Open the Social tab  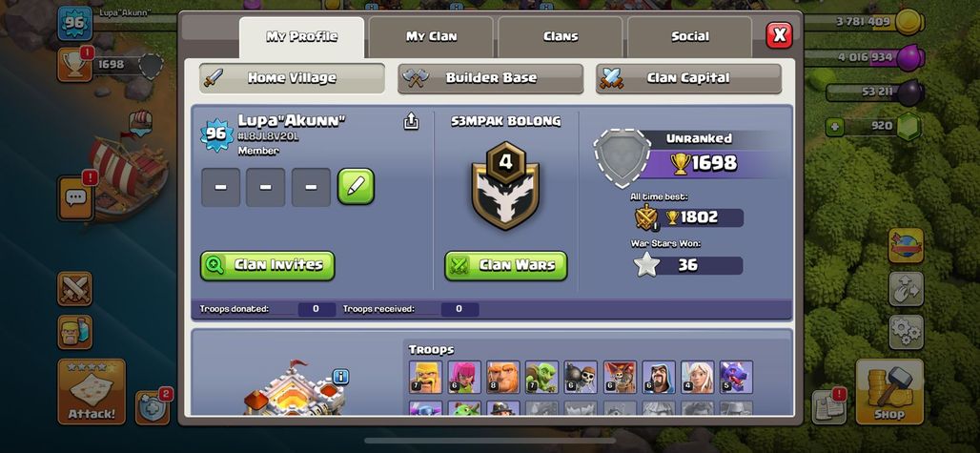[690, 37]
